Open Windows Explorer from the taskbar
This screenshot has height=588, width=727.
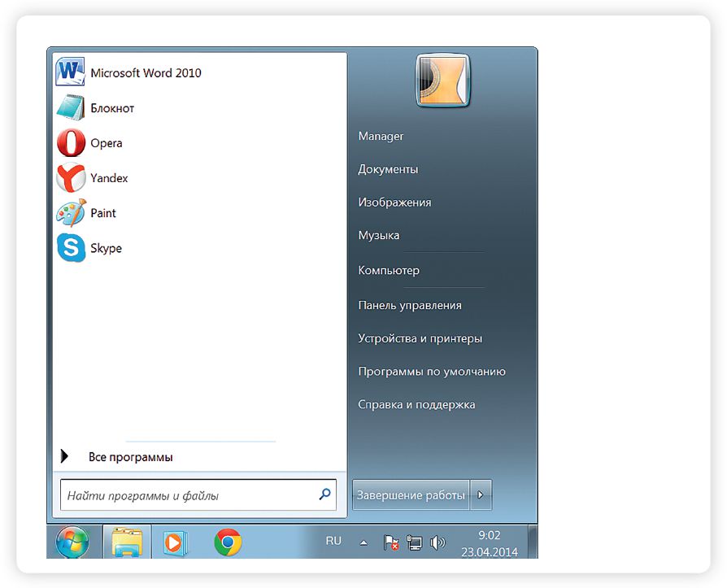point(127,542)
